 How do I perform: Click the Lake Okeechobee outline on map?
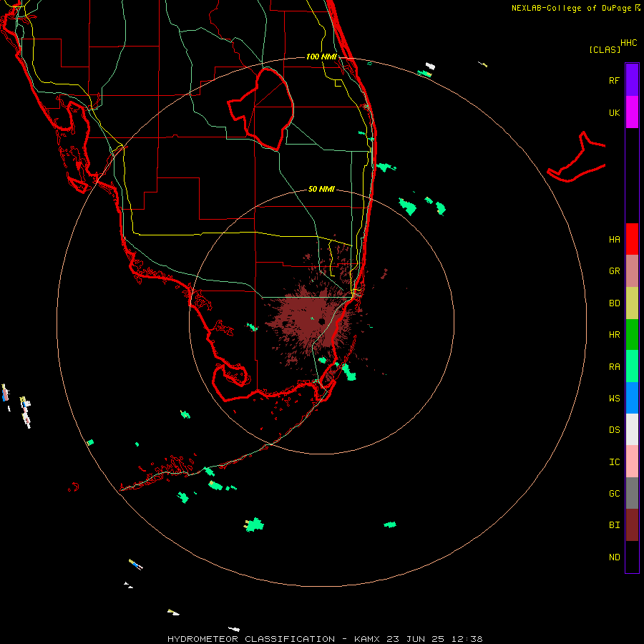260,109
